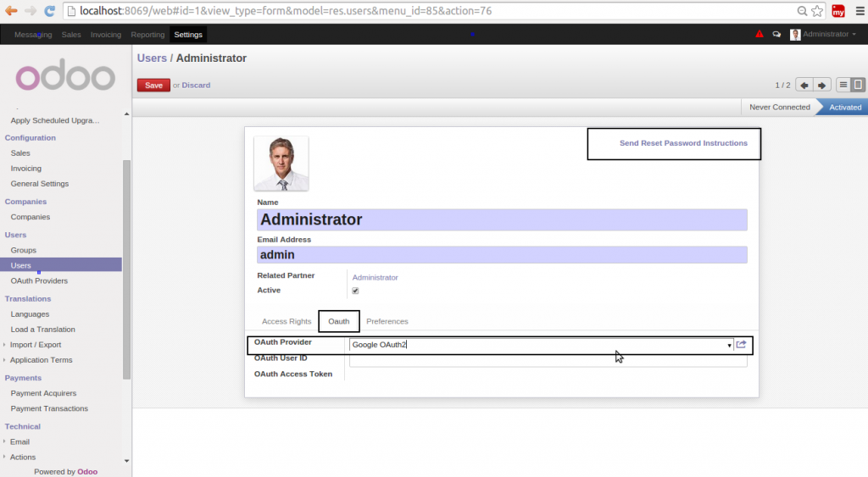Open Languages under Translations
Screen dimensions: 868x477
click(x=30, y=314)
